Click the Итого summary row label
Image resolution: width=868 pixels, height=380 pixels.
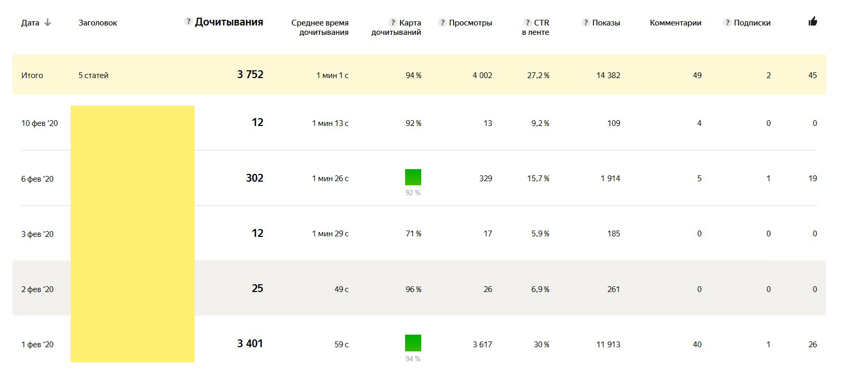point(32,75)
